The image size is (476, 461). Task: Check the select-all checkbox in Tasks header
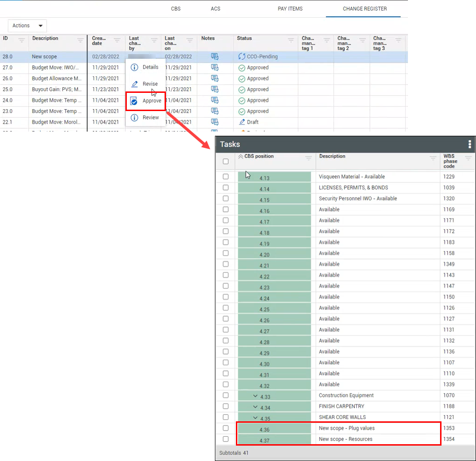(x=226, y=161)
